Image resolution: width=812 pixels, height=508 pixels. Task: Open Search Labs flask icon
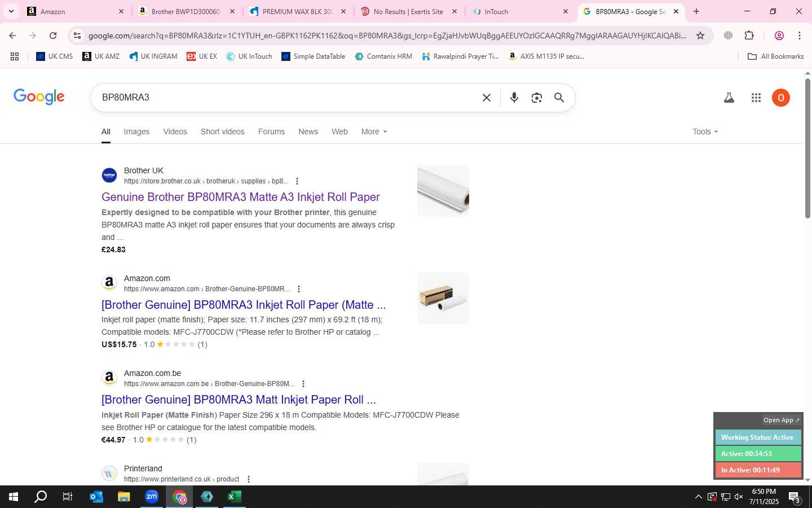729,98
